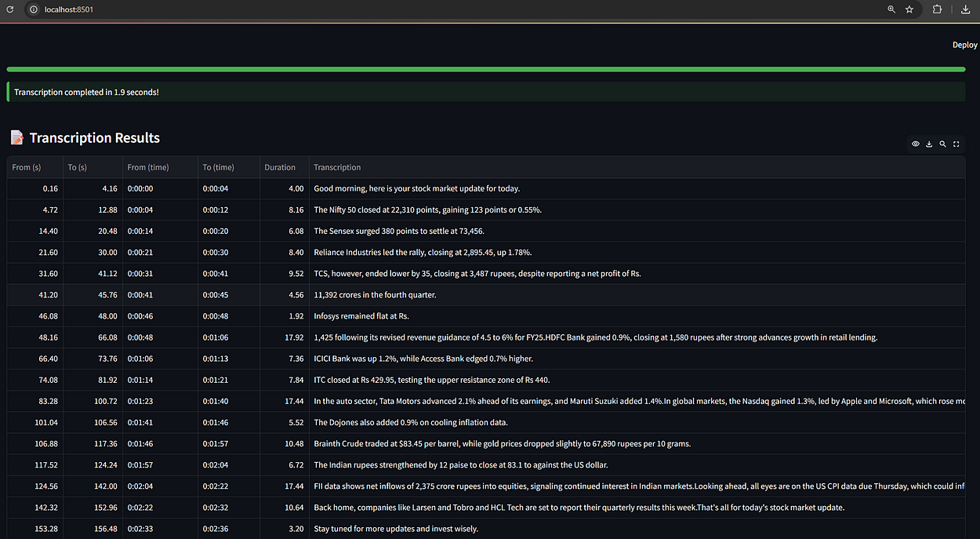The image size is (980, 539).
Task: Select the Sensex surged 380 points cell
Action: click(637, 231)
